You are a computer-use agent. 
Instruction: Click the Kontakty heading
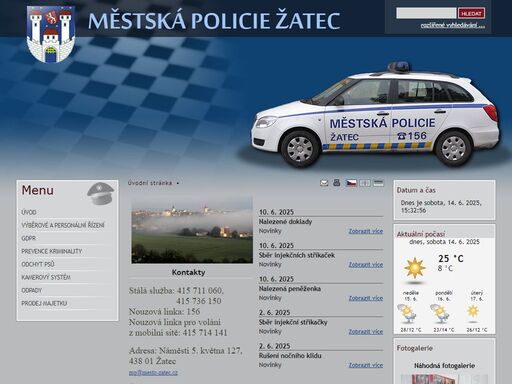(x=188, y=272)
